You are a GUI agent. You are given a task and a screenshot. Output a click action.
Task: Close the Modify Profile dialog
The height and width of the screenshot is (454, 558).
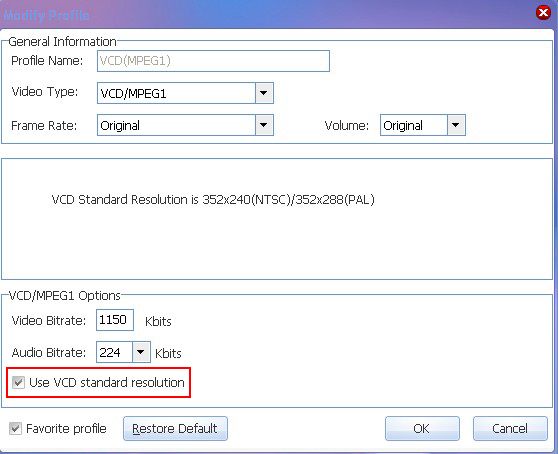coord(543,13)
